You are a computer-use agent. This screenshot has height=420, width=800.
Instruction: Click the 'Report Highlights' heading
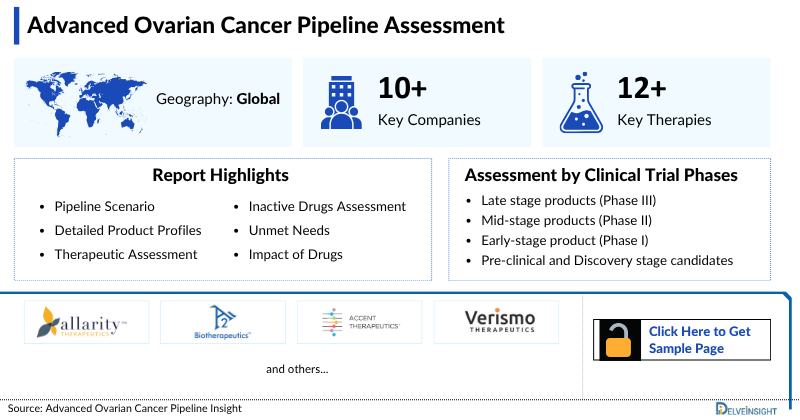tap(220, 175)
